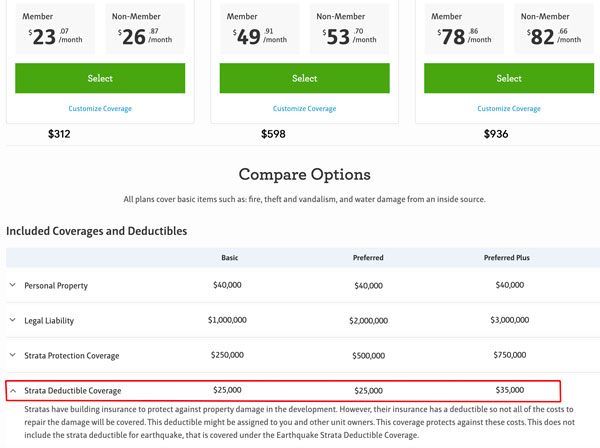This screenshot has height=448, width=600.
Task: Open Customize Coverage under the $49.91 plan
Action: tap(304, 108)
